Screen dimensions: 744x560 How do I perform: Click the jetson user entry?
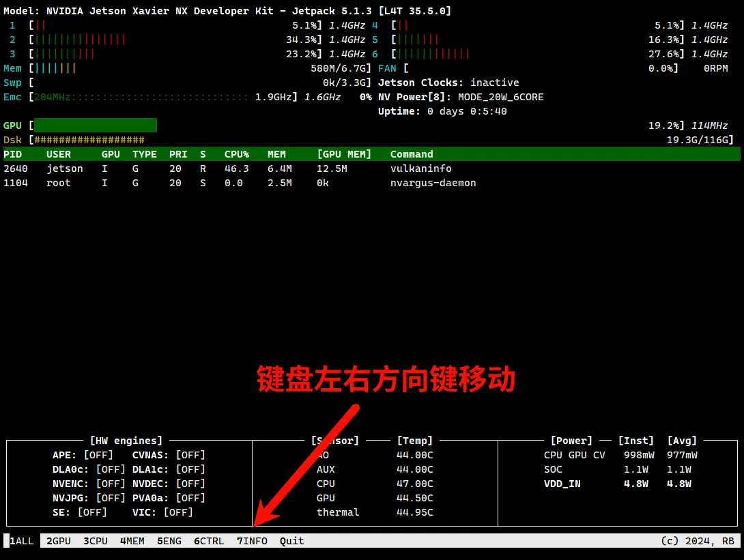coord(65,168)
